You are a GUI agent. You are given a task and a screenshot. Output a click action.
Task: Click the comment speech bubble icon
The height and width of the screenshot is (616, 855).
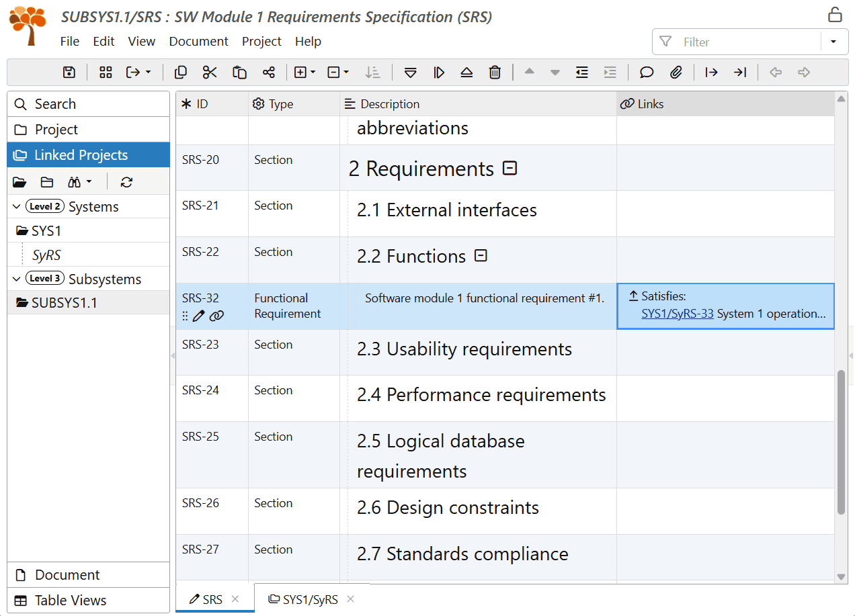(x=647, y=73)
